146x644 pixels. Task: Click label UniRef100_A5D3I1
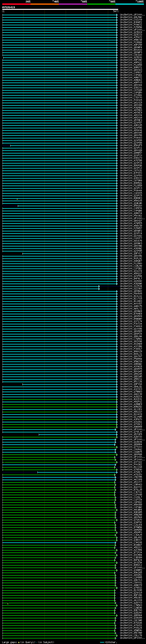(x=131, y=547)
